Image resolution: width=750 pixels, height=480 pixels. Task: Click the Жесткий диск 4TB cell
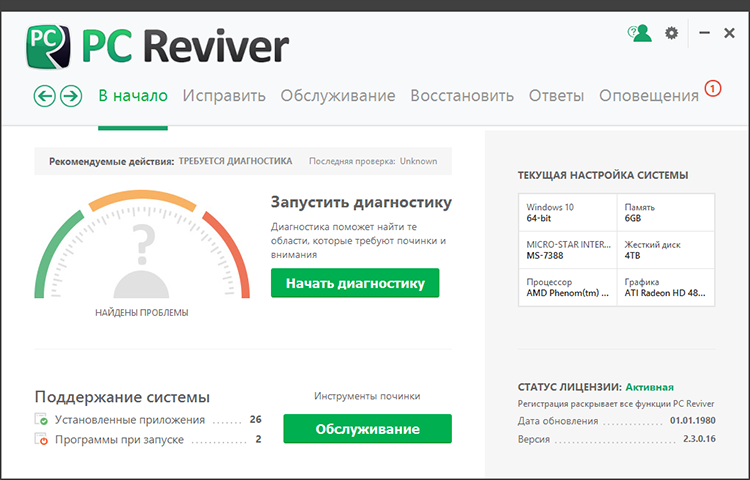click(666, 250)
